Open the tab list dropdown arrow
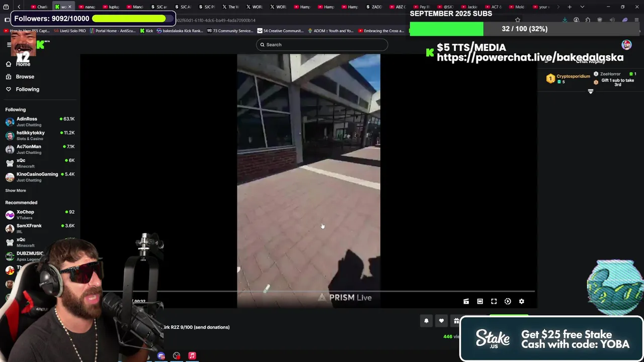Screen dimensions: 644x362 pyautogui.click(x=582, y=7)
